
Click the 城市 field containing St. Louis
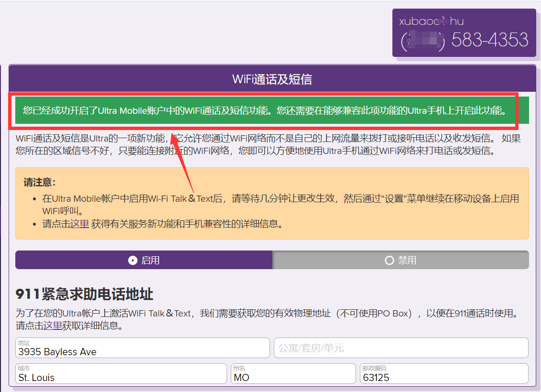(121, 377)
